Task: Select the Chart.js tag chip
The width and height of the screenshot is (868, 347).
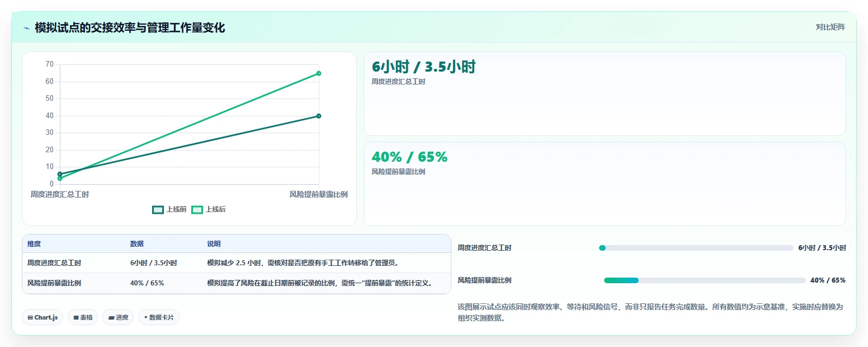Action: pyautogui.click(x=43, y=317)
